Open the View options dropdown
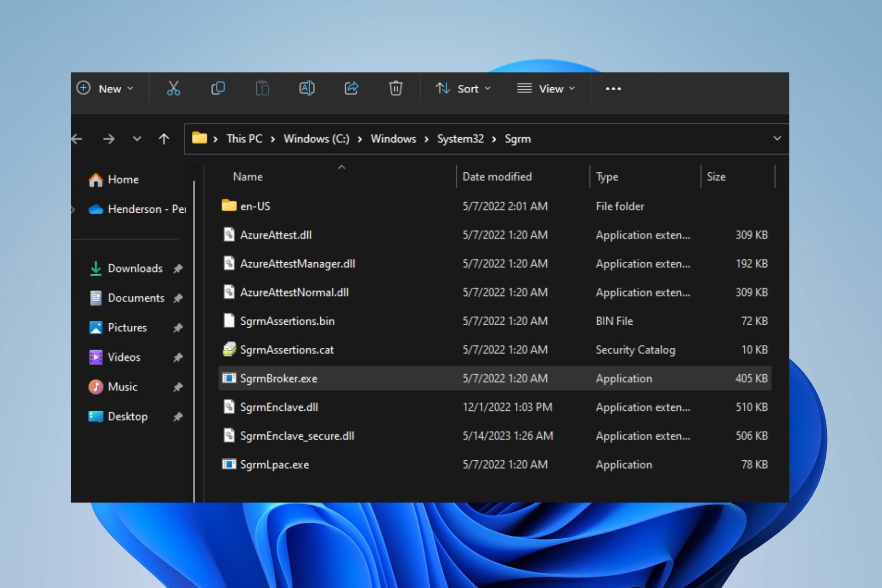Viewport: 882px width, 588px height. pos(546,89)
